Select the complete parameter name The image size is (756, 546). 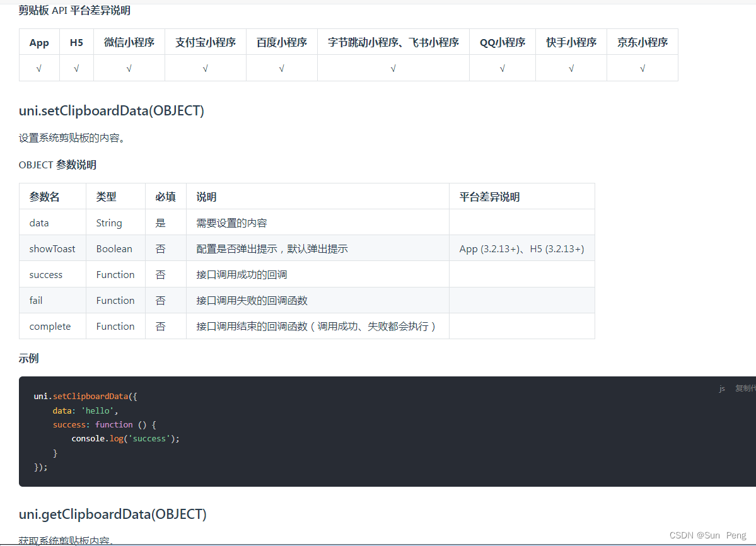[x=50, y=326]
